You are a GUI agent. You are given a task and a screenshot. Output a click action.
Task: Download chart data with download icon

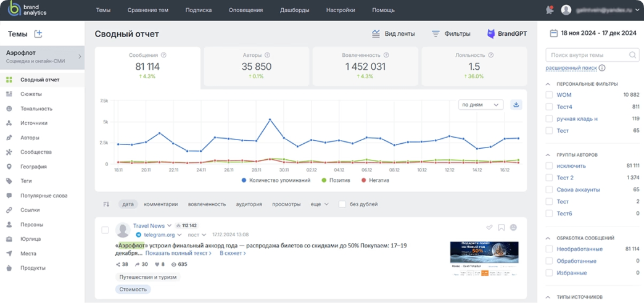click(x=516, y=105)
